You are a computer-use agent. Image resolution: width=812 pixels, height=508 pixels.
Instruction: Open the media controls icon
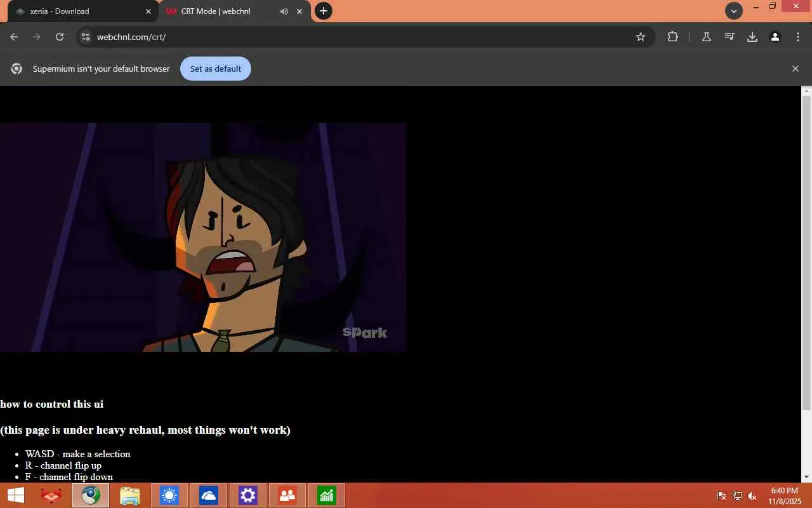tap(730, 37)
